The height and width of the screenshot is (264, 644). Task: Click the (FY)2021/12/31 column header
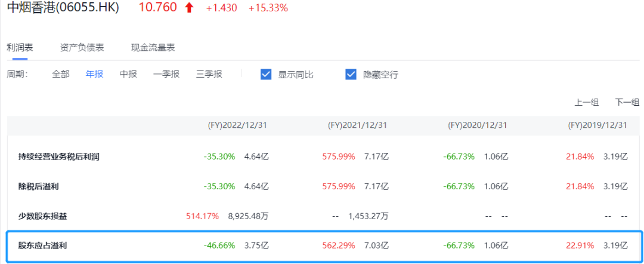pos(357,125)
